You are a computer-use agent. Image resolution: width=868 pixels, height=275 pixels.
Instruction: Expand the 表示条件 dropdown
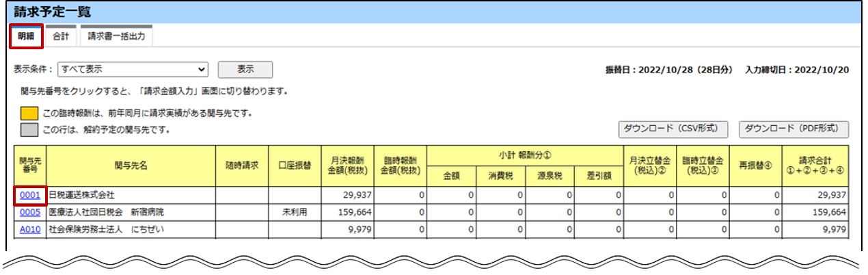[x=133, y=69]
